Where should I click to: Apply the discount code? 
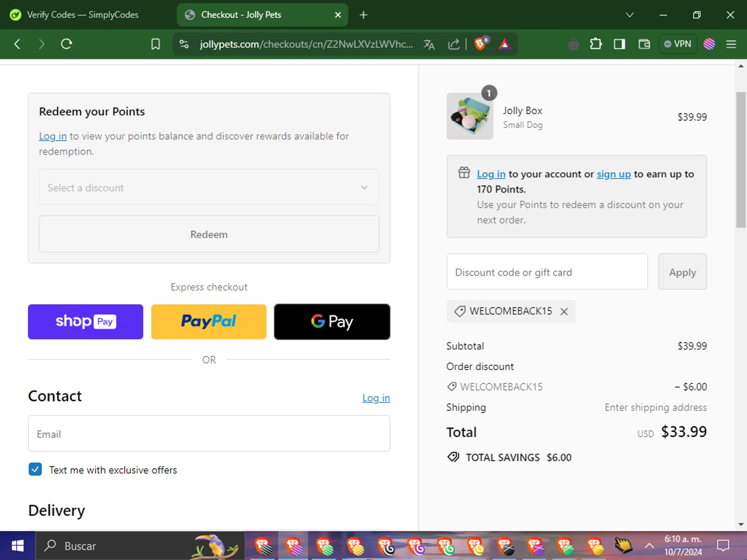682,272
